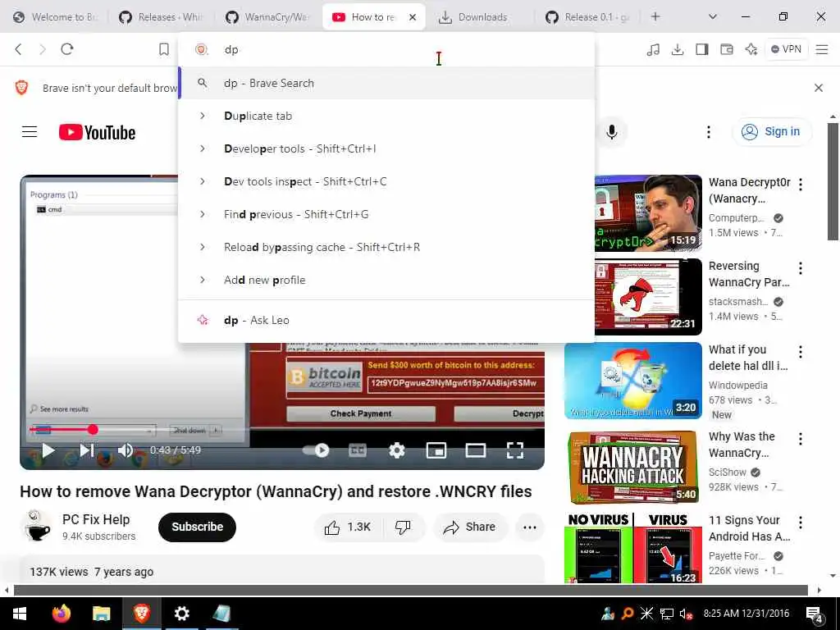Switch to theater mode icon

pos(476,450)
